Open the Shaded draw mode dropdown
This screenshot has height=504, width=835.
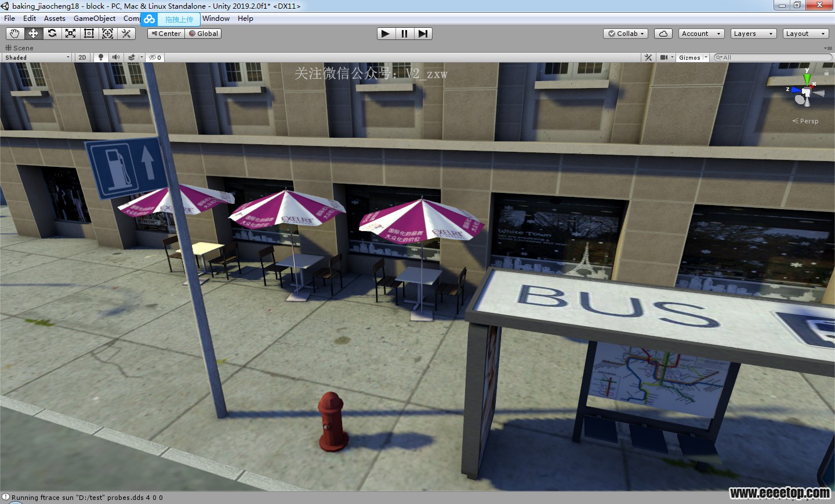[37, 57]
